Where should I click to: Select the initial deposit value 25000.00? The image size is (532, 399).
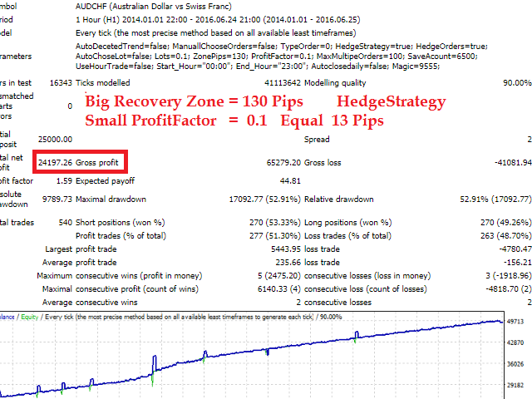pyautogui.click(x=55, y=139)
